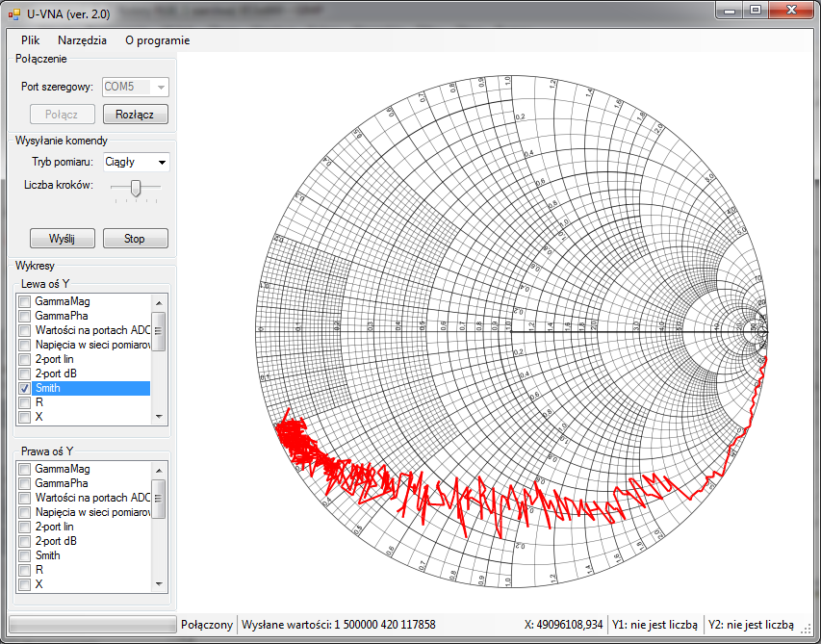Image resolution: width=821 pixels, height=644 pixels.
Task: Click the center of the Smith chart
Action: (512, 332)
